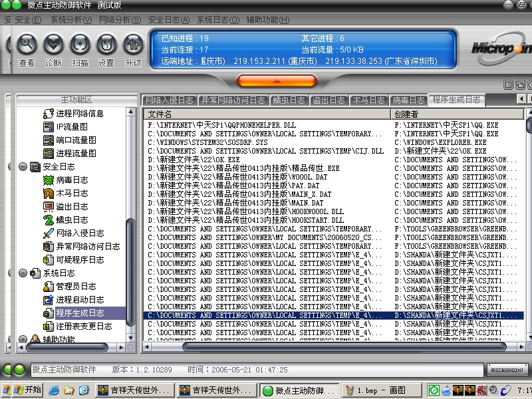Open 设置 (Settings) hand icon
The width and height of the screenshot is (532, 399).
106,51
